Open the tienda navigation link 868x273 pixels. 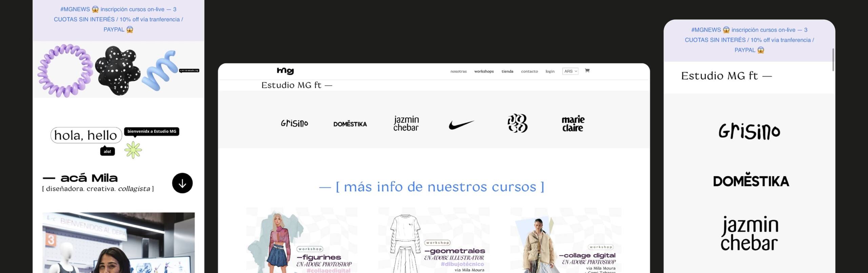[x=507, y=71]
